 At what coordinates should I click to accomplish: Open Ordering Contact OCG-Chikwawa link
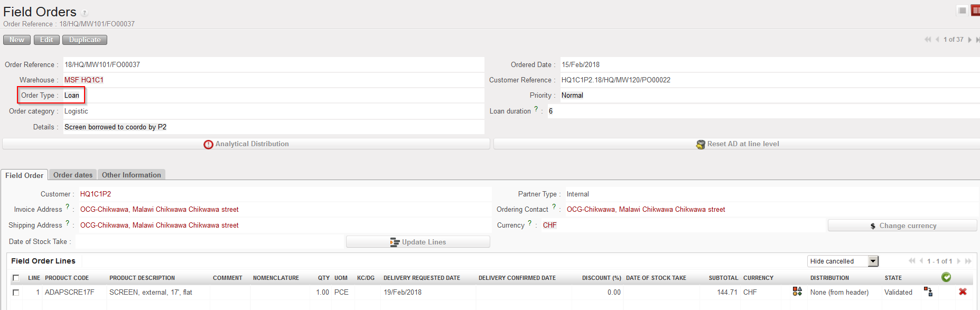pyautogui.click(x=646, y=209)
